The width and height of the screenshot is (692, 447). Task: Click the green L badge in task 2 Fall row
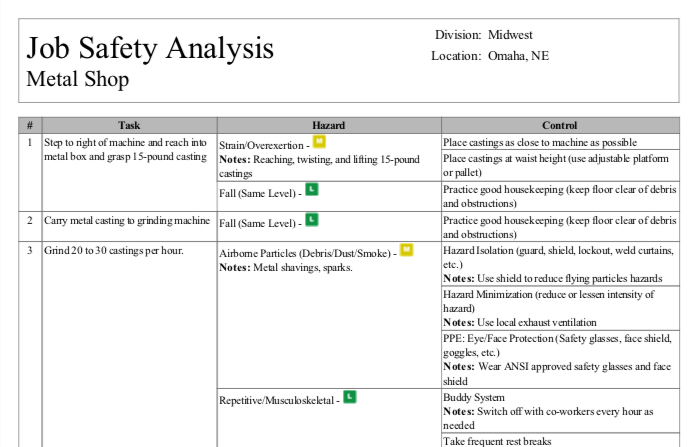(x=312, y=220)
